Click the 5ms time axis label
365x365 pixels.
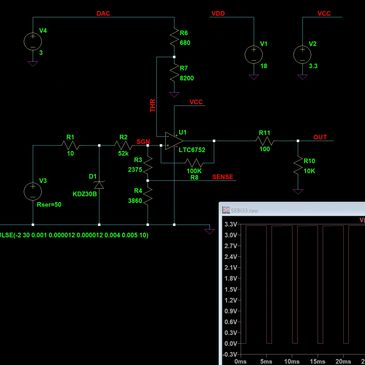pyautogui.click(x=266, y=361)
